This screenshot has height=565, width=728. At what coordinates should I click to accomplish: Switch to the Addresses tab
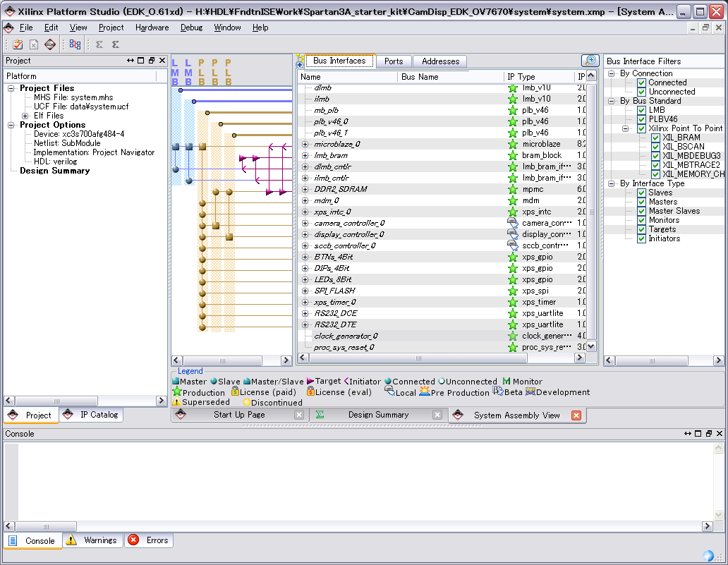(x=440, y=61)
